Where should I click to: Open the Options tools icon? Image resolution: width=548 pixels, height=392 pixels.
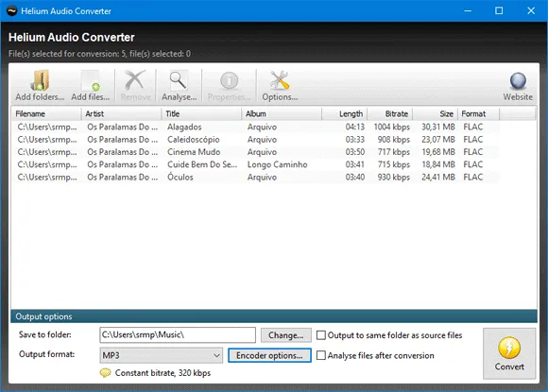click(x=280, y=85)
